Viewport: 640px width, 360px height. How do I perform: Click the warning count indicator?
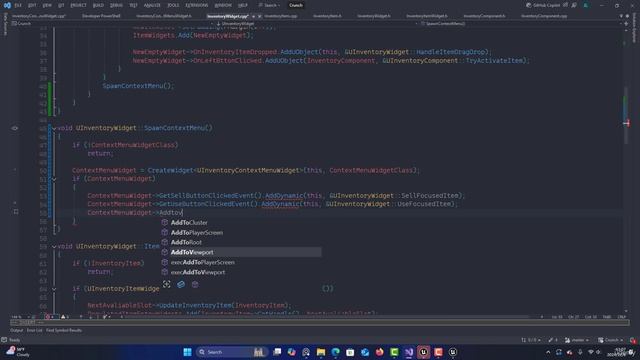point(64,317)
